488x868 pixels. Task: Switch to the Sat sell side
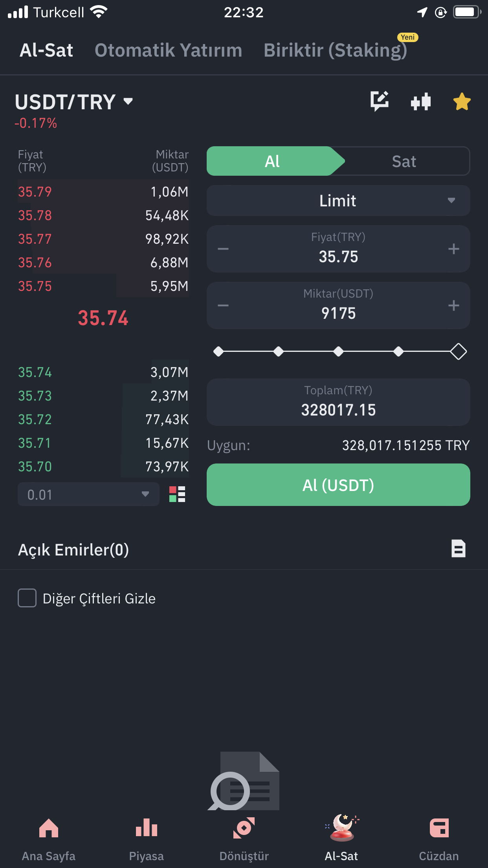[x=404, y=161]
